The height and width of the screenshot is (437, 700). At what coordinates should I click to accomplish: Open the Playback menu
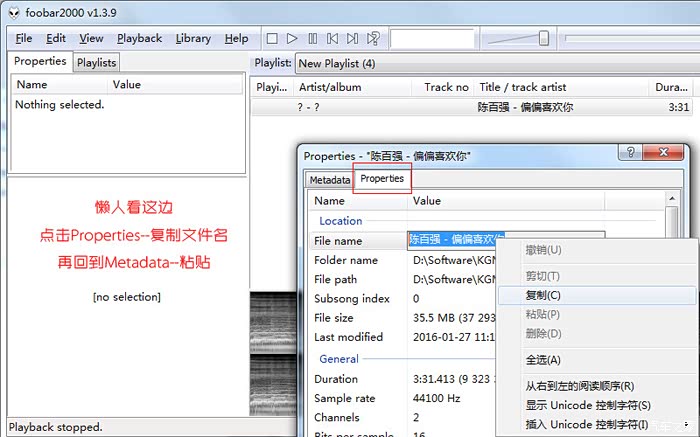pos(139,39)
